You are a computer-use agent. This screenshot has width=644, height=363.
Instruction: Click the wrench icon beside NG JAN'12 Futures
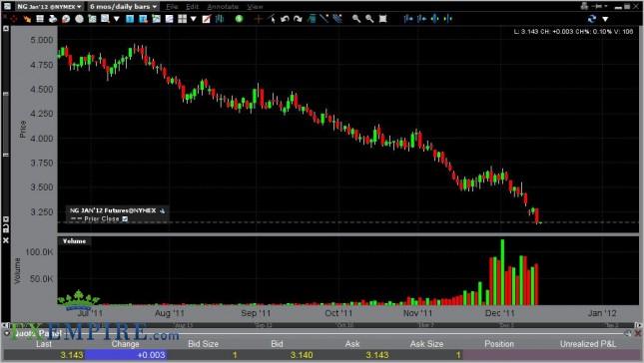162,210
